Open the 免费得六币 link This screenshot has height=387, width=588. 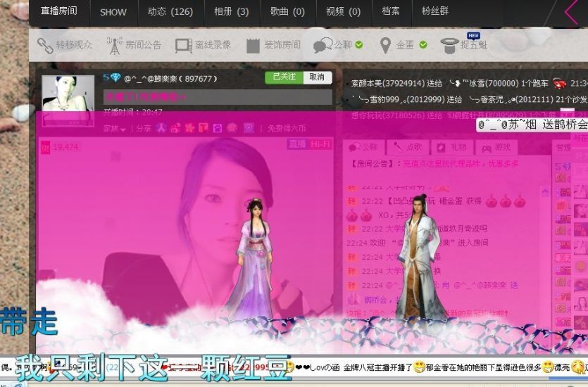click(287, 129)
